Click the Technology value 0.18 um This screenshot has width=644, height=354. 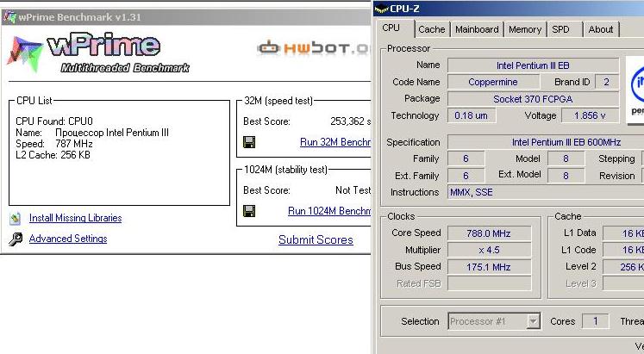coord(471,115)
